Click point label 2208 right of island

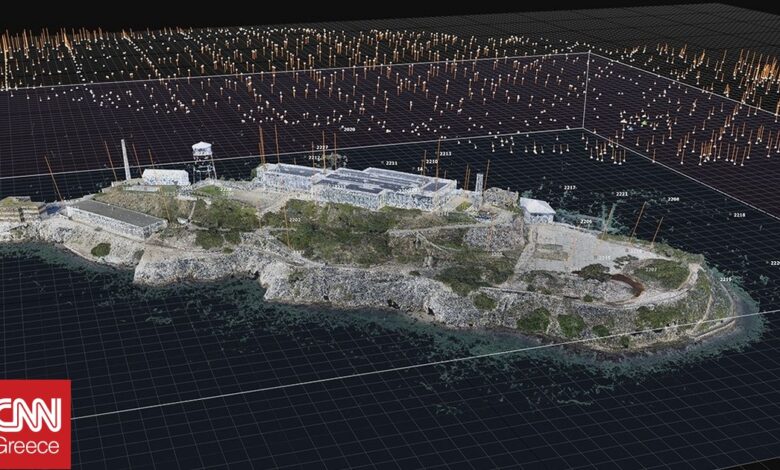673,199
